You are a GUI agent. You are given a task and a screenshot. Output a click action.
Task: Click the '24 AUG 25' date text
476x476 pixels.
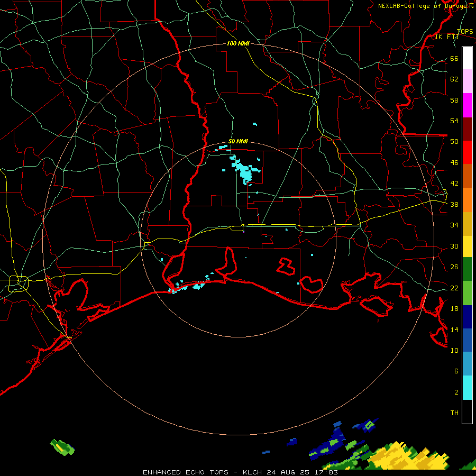pyautogui.click(x=288, y=472)
